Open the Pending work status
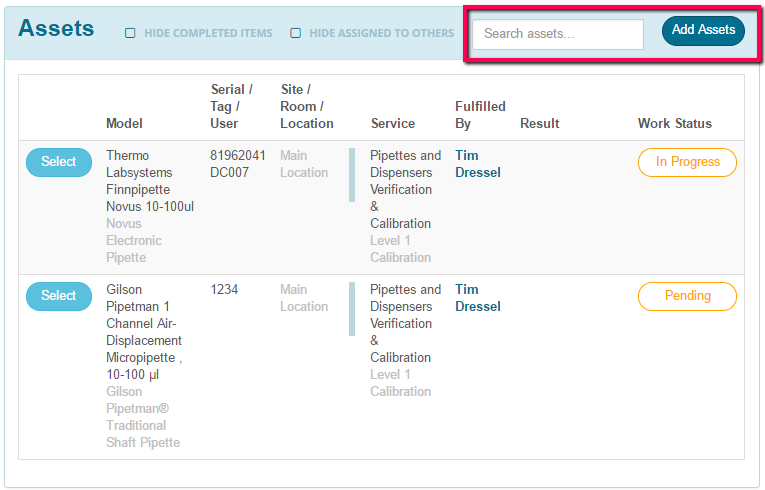 pyautogui.click(x=687, y=296)
